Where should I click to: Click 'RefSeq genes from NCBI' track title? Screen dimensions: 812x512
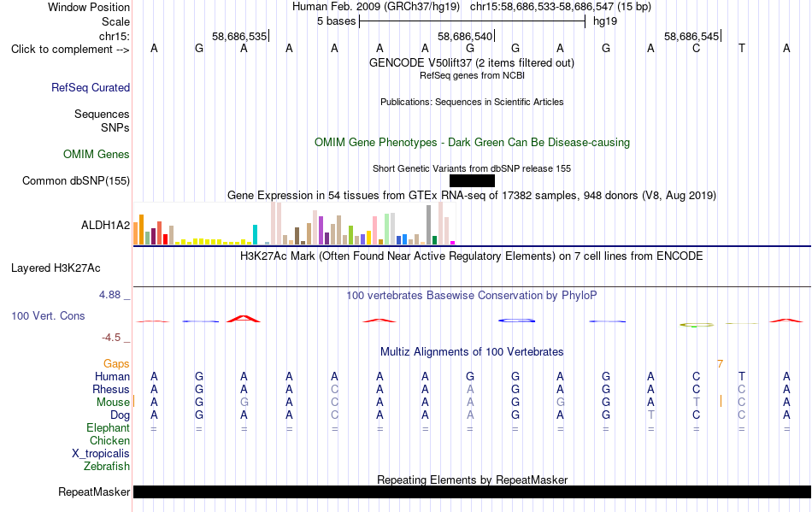point(472,75)
